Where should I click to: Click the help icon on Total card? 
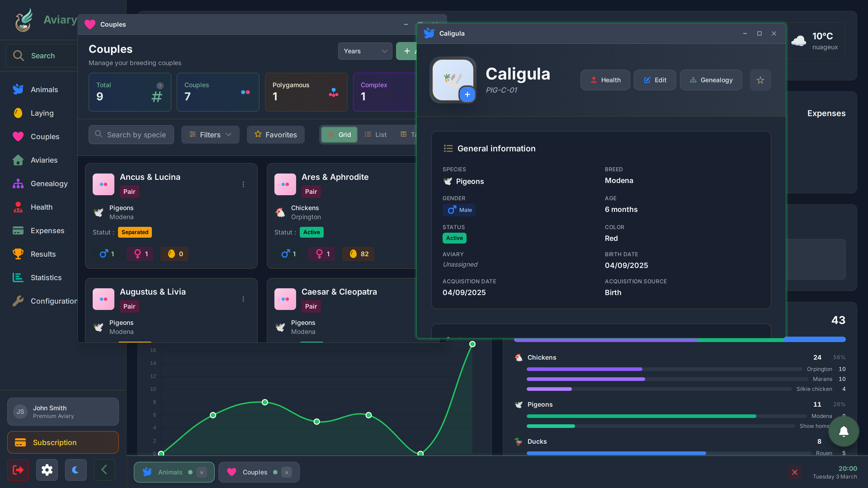[160, 86]
